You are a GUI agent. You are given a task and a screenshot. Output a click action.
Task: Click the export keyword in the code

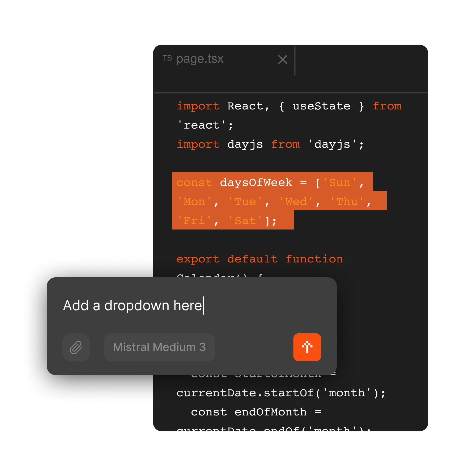198,259
